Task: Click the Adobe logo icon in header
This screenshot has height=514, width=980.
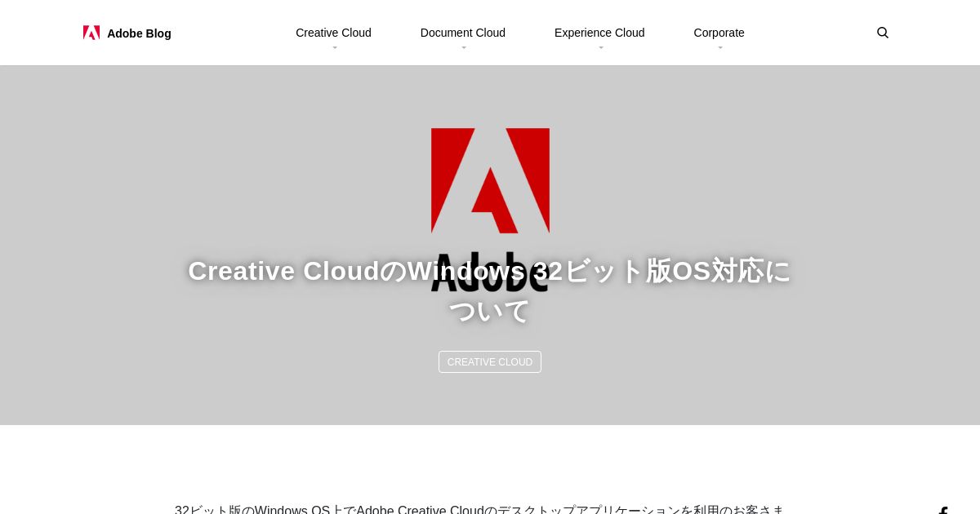Action: click(x=91, y=33)
